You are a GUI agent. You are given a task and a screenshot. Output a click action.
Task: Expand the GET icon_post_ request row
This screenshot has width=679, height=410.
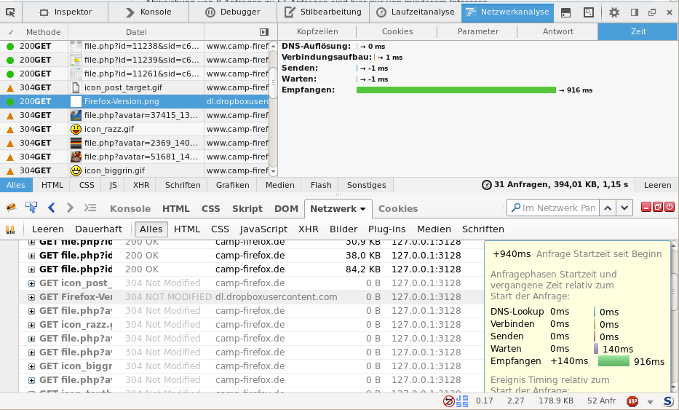pyautogui.click(x=31, y=283)
